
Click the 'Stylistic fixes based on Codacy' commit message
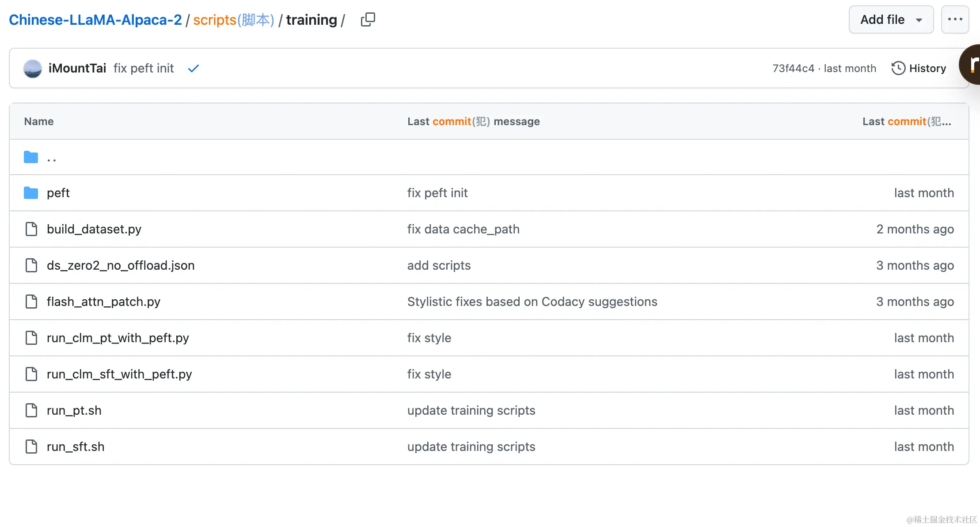tap(532, 302)
